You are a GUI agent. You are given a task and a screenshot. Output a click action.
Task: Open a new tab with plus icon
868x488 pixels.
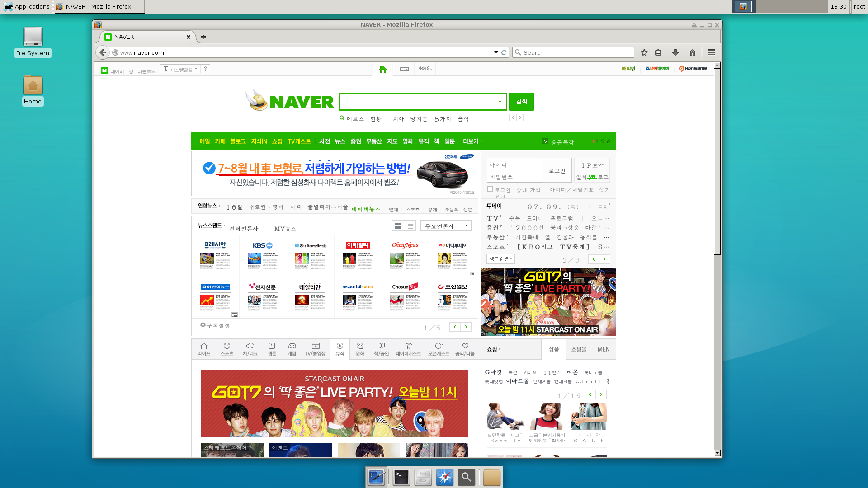(x=203, y=37)
